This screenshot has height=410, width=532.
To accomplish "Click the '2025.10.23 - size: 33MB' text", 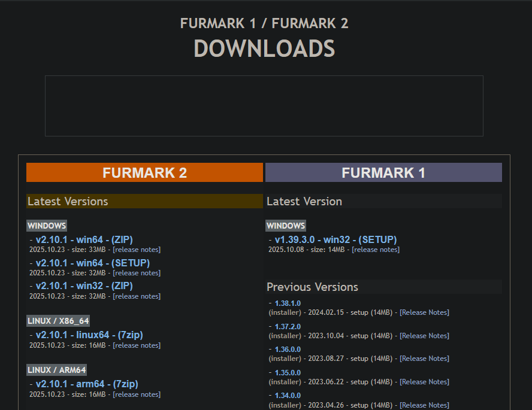I will (x=68, y=250).
